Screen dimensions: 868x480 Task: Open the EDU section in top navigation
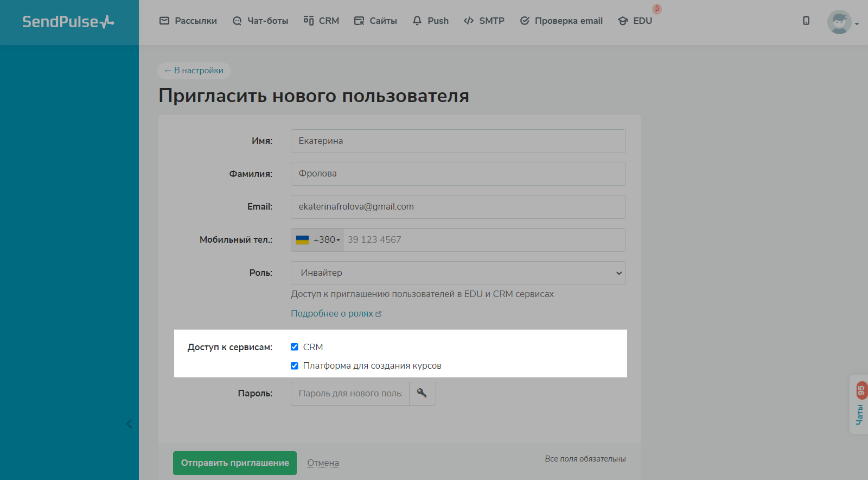click(635, 21)
